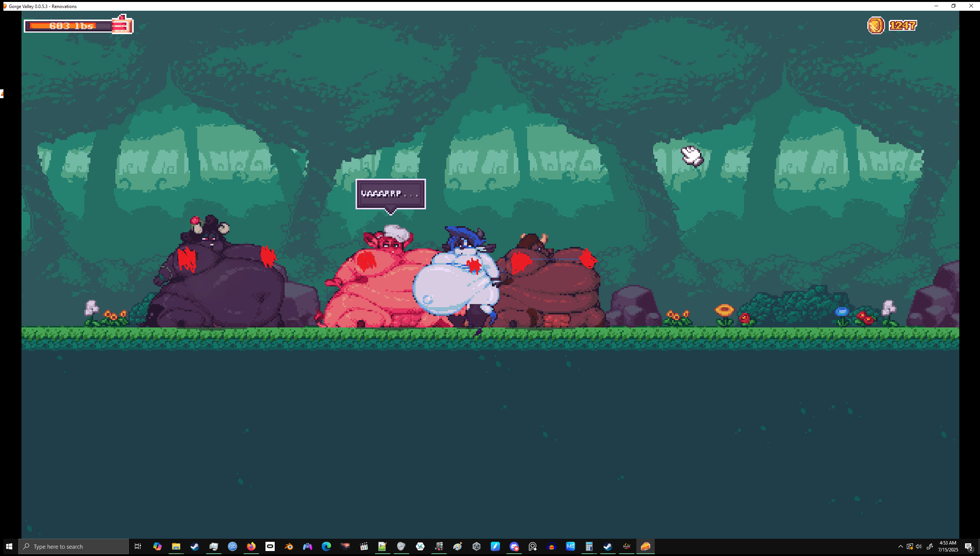This screenshot has width=980, height=556.
Task: Open Microsoft Copilot from taskbar
Action: point(157,546)
